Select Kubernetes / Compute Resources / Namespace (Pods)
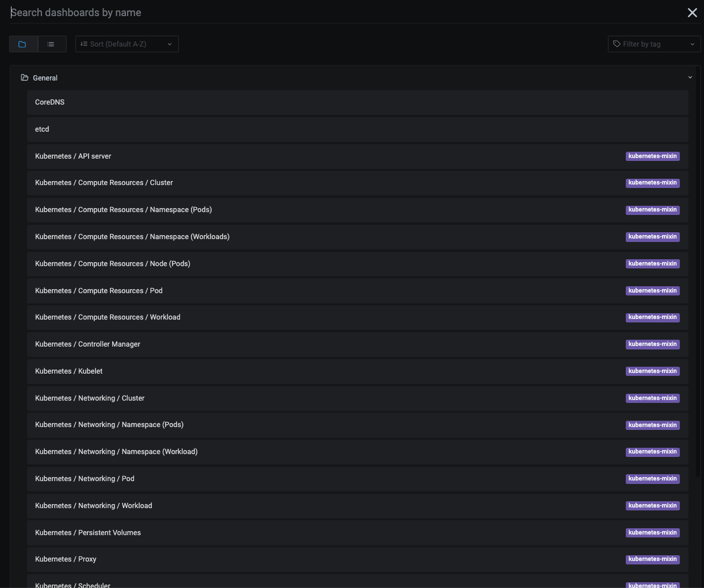 (123, 210)
